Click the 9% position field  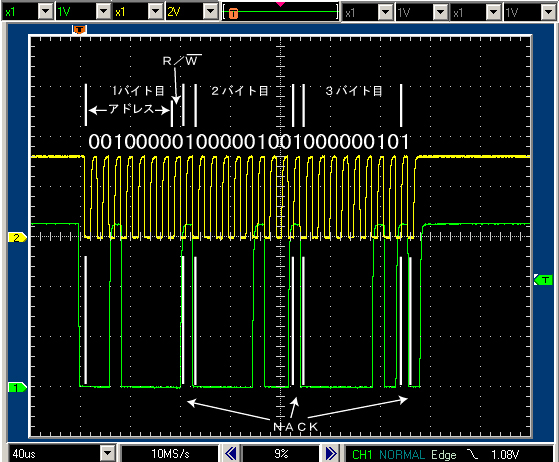pyautogui.click(x=281, y=453)
